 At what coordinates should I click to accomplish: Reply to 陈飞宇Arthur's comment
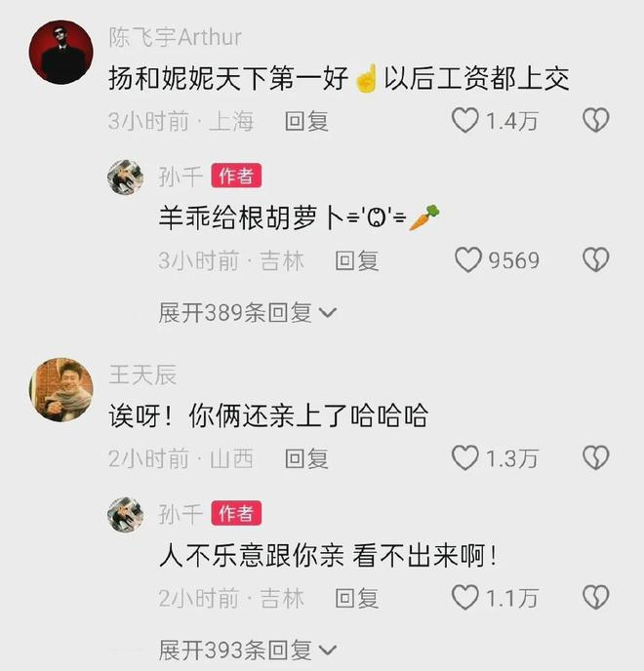(306, 121)
